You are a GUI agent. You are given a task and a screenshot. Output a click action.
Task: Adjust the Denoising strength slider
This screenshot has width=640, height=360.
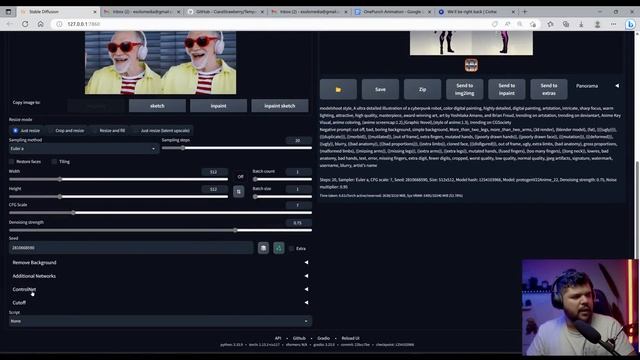160,230
